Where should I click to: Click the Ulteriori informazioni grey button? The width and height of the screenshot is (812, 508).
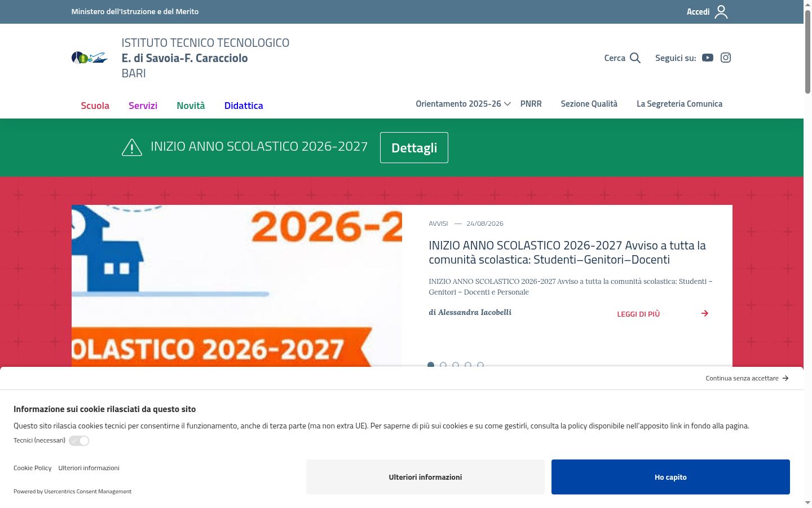(x=425, y=477)
